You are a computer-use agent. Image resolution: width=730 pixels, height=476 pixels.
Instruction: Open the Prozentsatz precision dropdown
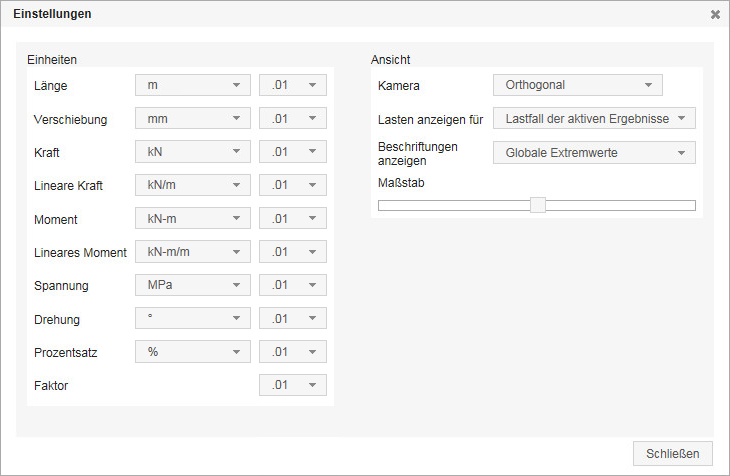[x=293, y=352]
